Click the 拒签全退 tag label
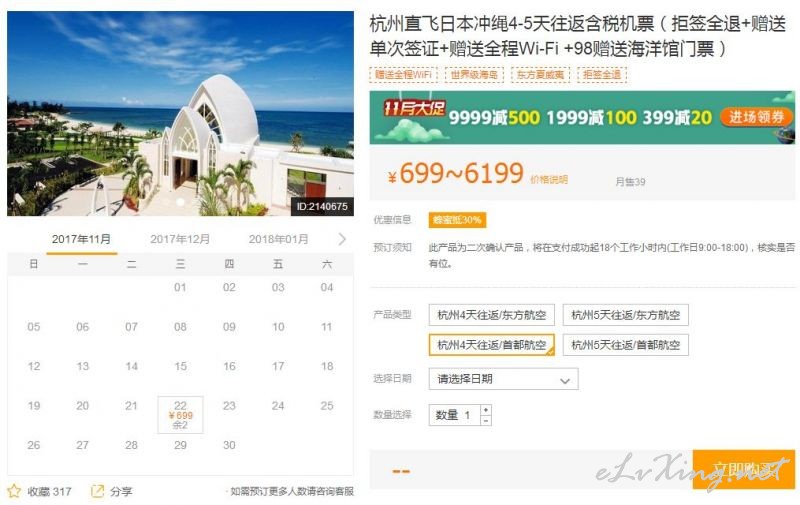 coord(602,74)
